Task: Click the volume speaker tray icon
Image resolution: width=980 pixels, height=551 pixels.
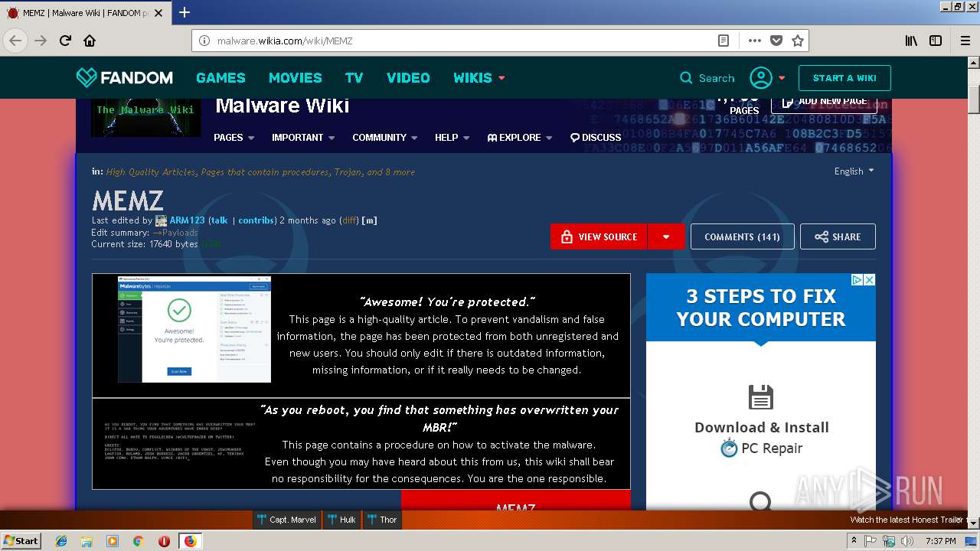Action: (x=907, y=541)
